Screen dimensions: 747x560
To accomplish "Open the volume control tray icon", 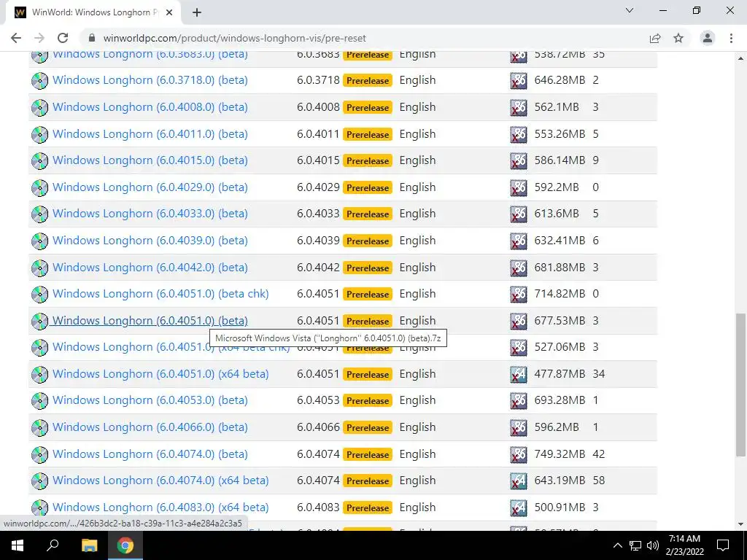I will click(653, 545).
